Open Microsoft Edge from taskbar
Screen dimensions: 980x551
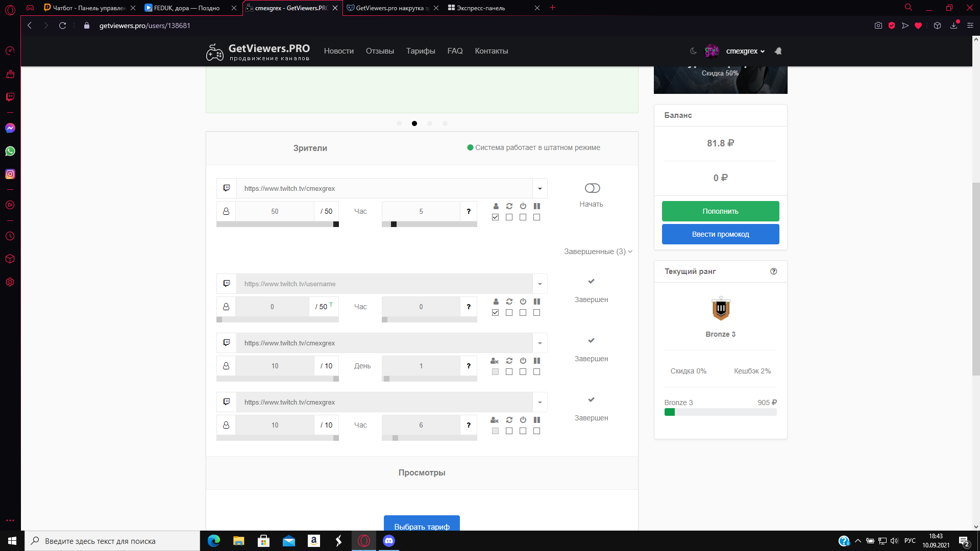214,541
